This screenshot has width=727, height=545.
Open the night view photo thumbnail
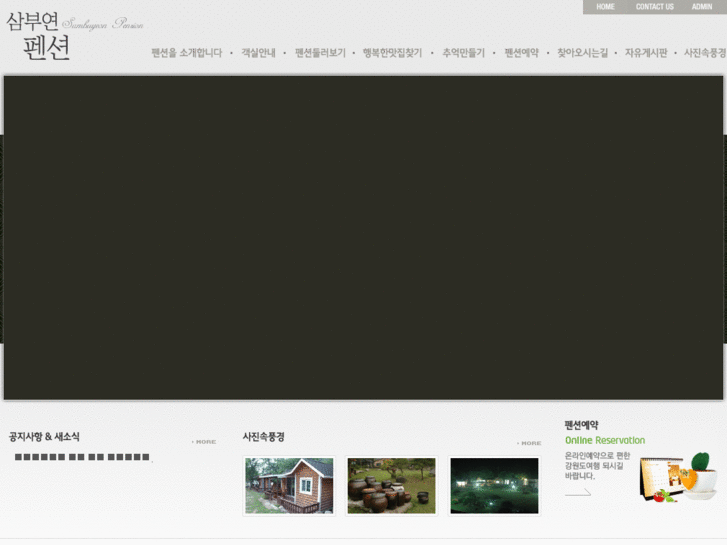pyautogui.click(x=494, y=486)
